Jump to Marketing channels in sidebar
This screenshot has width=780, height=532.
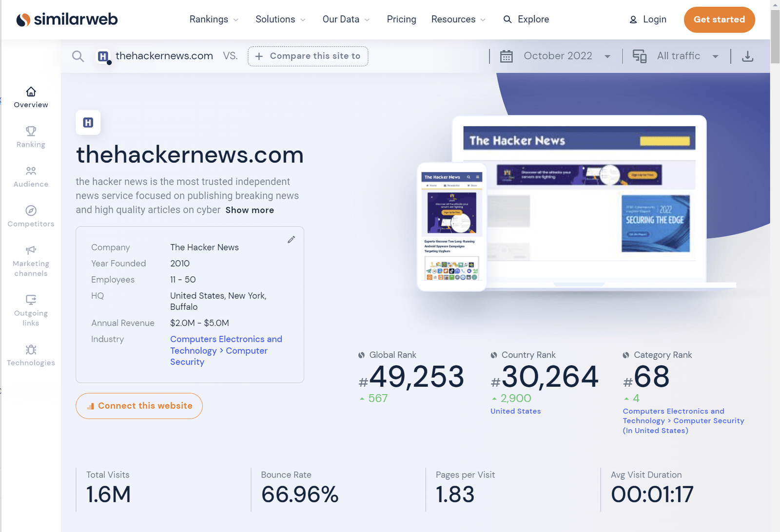[x=31, y=262]
